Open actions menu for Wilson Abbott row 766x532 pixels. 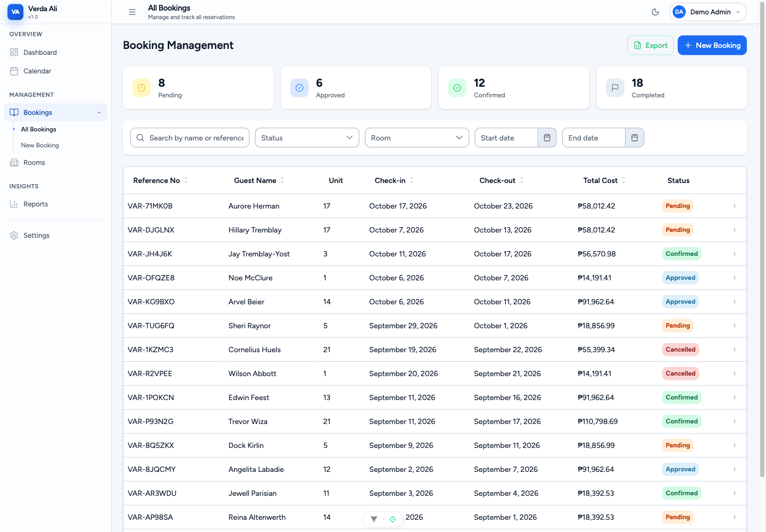pyautogui.click(x=735, y=373)
